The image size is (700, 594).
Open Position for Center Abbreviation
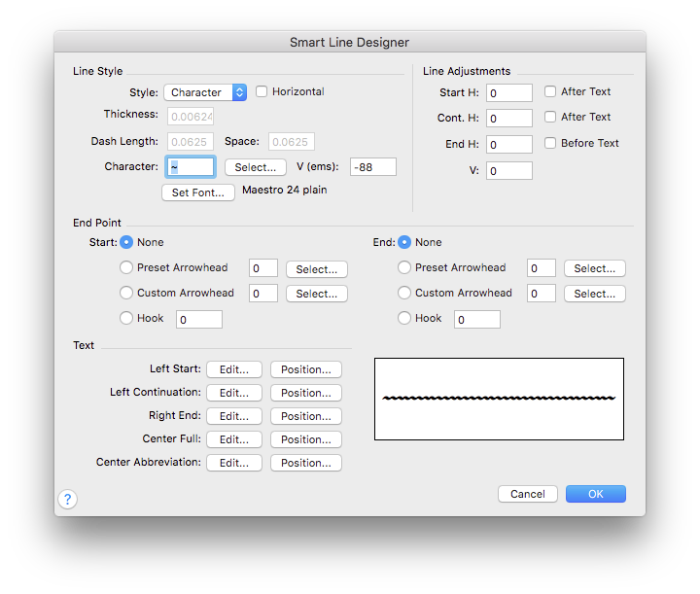306,463
